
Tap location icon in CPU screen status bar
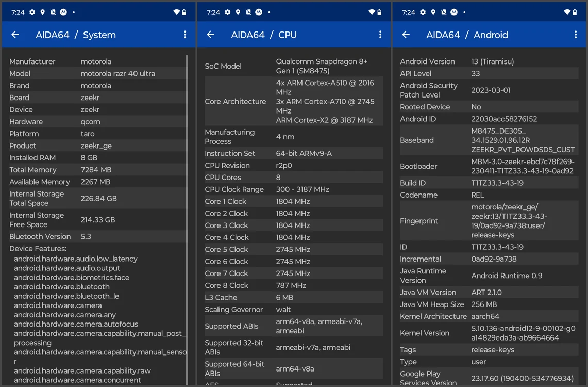click(x=238, y=12)
